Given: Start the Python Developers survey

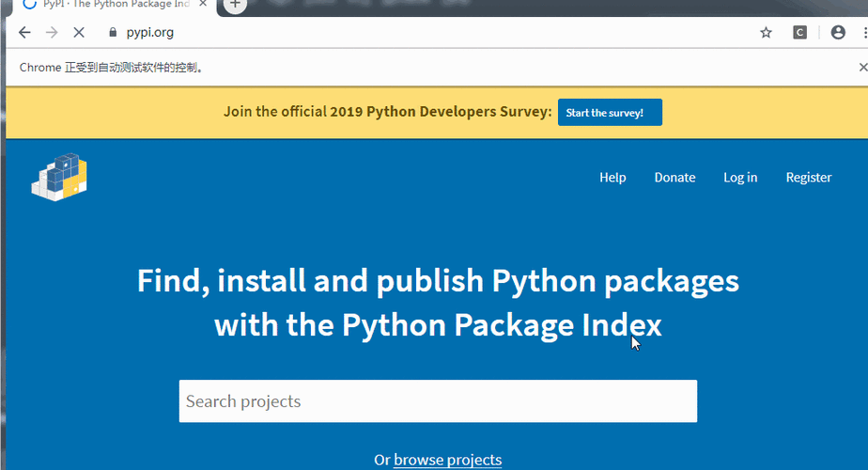Looking at the screenshot, I should [x=610, y=113].
